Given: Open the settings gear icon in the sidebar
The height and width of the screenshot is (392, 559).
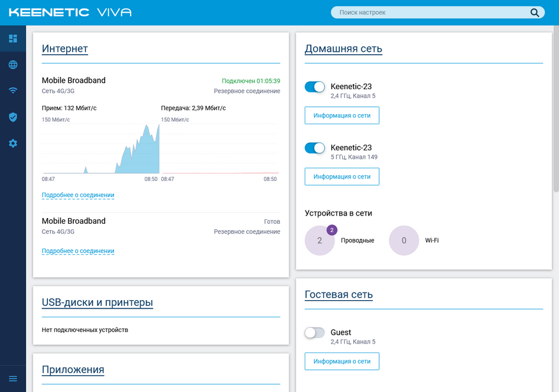Looking at the screenshot, I should (13, 143).
